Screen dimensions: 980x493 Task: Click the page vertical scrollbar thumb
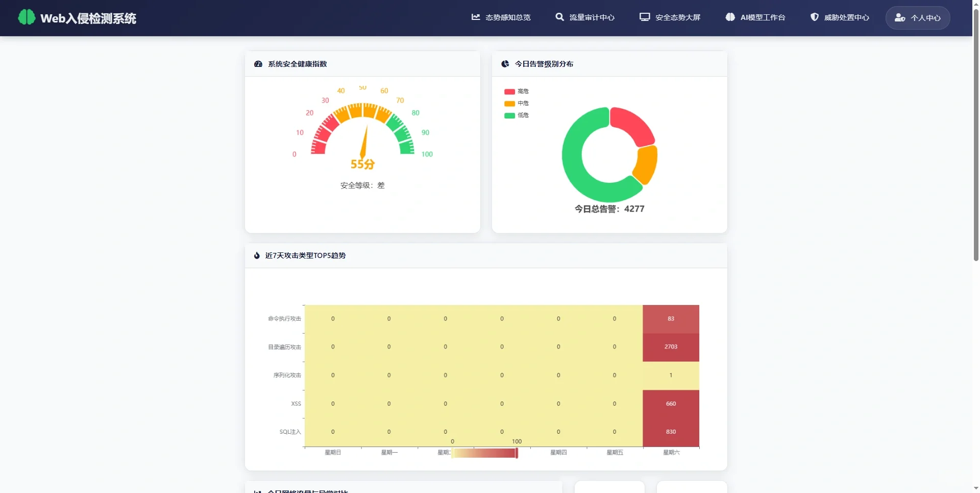[976, 134]
